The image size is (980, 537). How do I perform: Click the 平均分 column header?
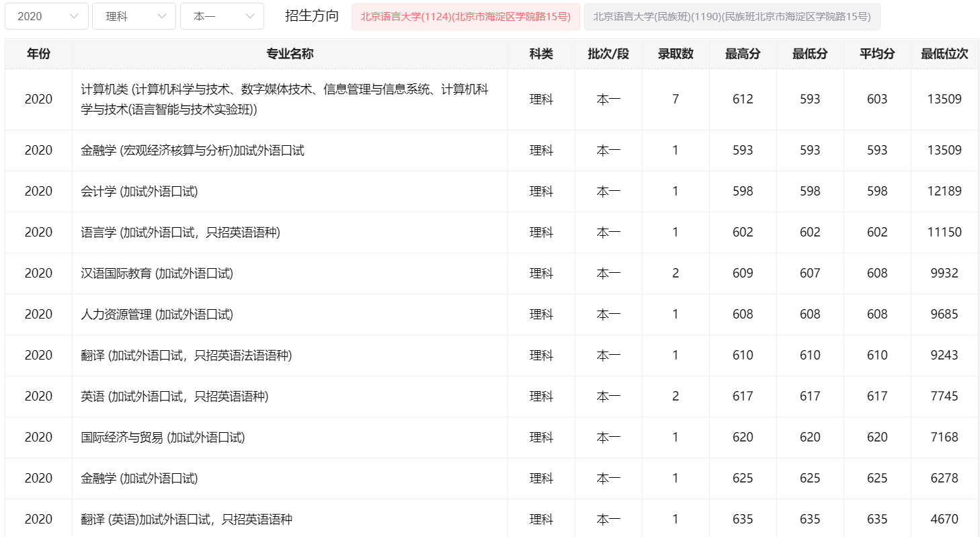(877, 54)
